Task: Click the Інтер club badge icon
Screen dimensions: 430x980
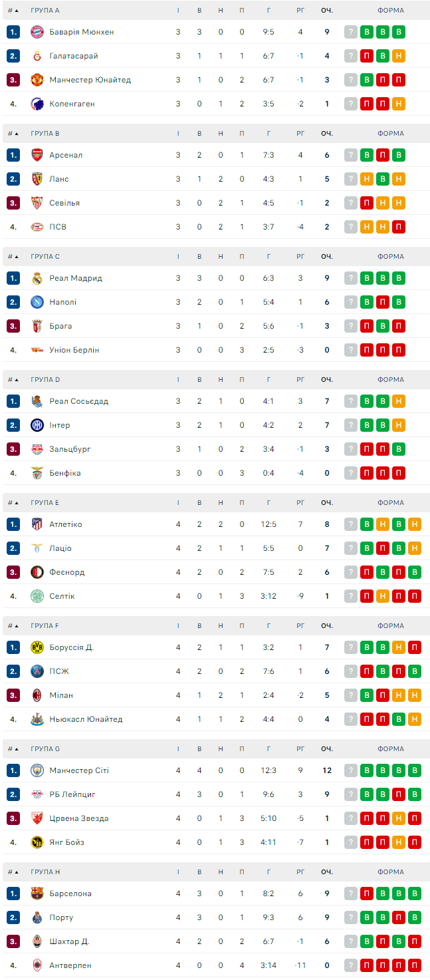Action: [x=37, y=425]
